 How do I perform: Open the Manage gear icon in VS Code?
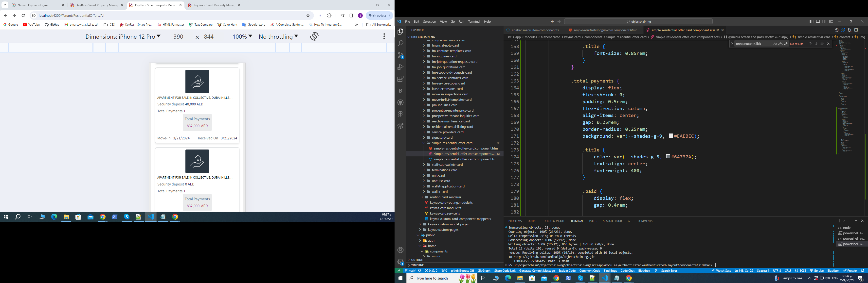point(400,262)
